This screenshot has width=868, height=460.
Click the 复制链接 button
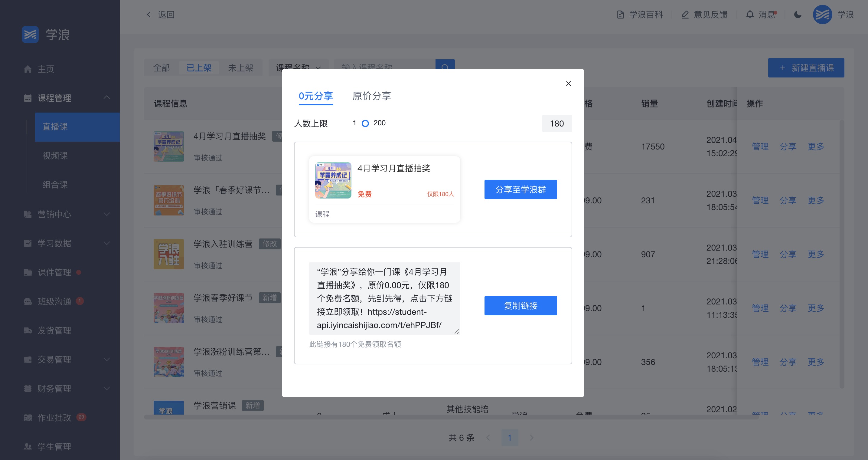pyautogui.click(x=520, y=306)
